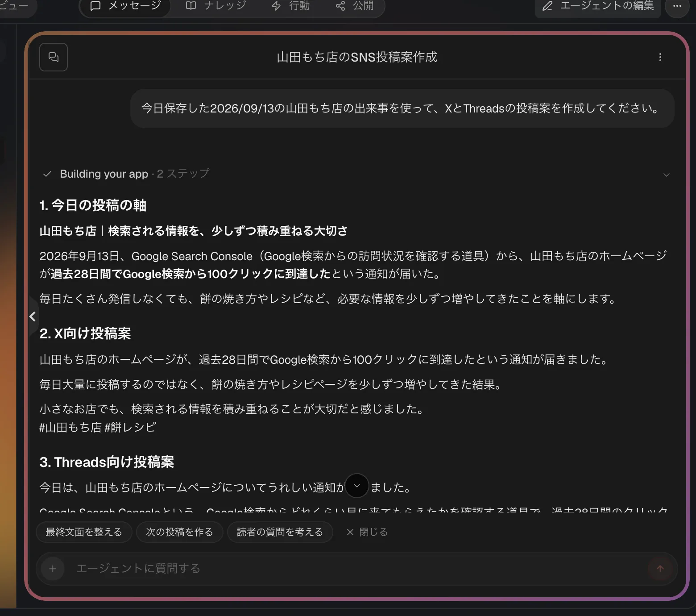Screen dimensions: 696x616
Task: Click the 2 ステップ label
Action: 183,174
